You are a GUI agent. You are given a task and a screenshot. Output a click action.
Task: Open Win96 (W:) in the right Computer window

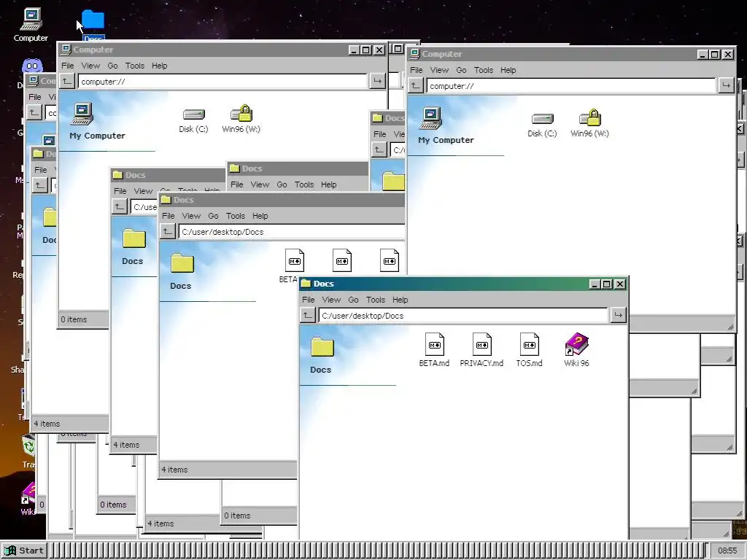pos(589,124)
